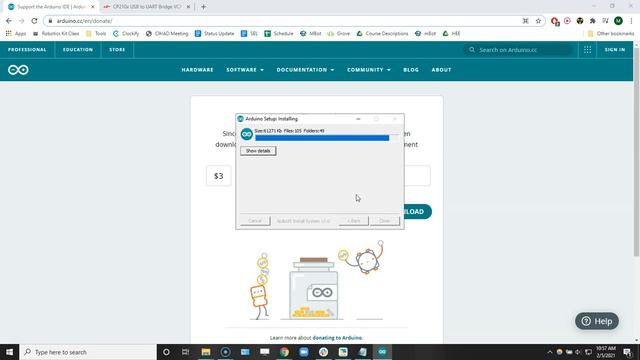Screen dimensions: 640x360
Task: Open the Robotics Kit Class bookmark
Action: (56, 33)
